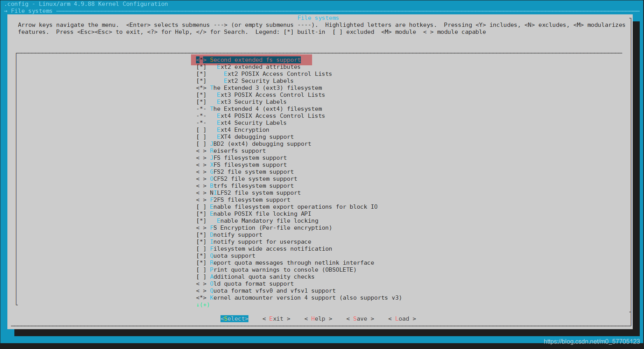Select F2FS filesystem support entry
This screenshot has height=349, width=644.
point(243,200)
